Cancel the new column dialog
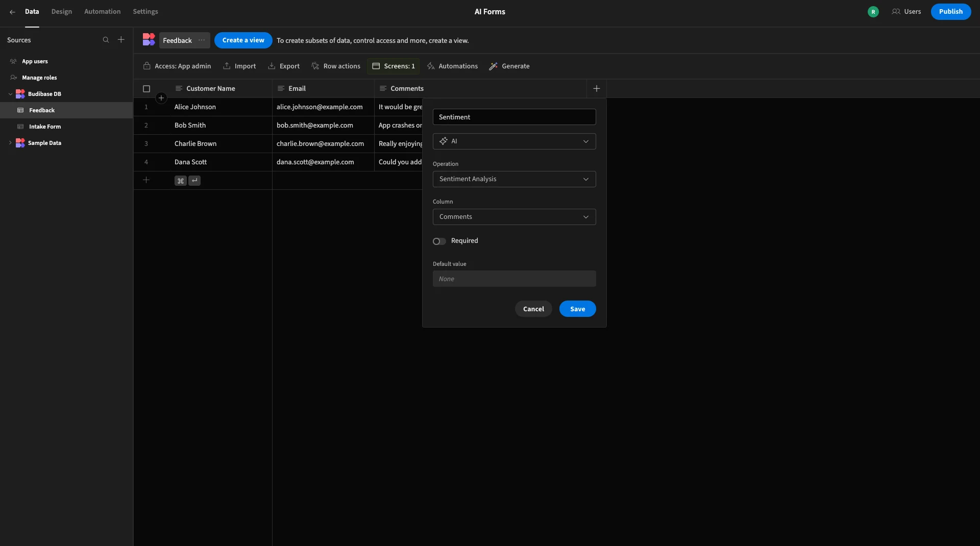The image size is (980, 546). pos(533,309)
